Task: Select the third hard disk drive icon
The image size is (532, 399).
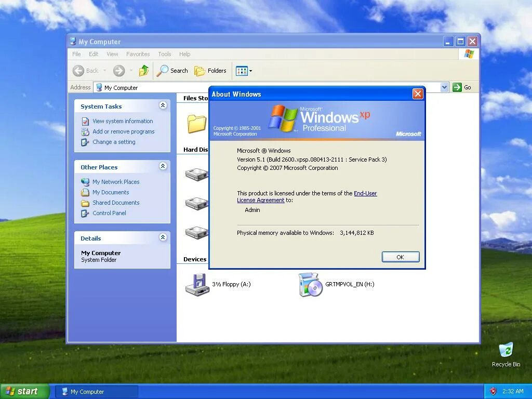Action: [x=197, y=233]
